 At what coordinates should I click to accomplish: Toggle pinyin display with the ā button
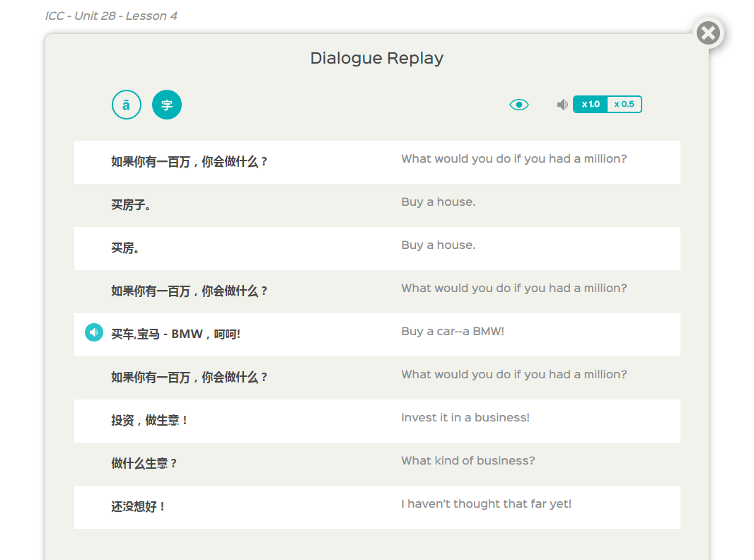[127, 105]
